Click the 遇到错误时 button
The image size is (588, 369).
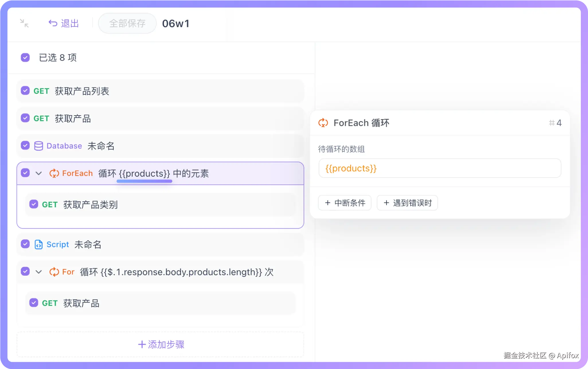(x=407, y=203)
